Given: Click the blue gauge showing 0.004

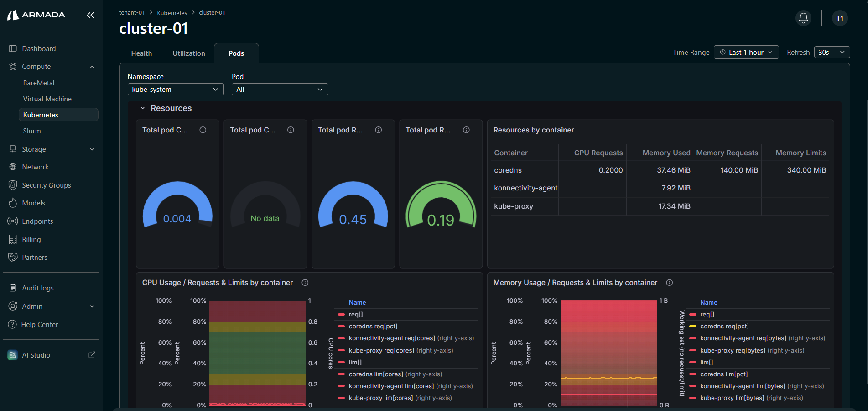Looking at the screenshot, I should [x=177, y=204].
